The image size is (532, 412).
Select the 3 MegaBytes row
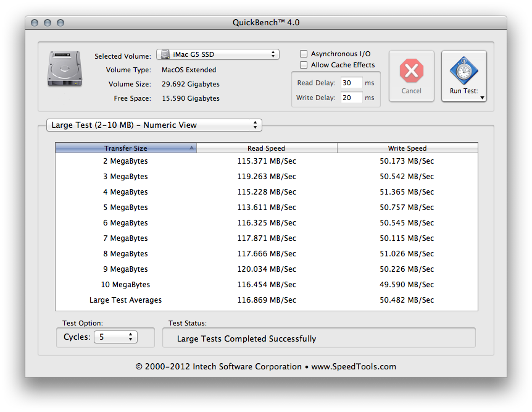(267, 177)
